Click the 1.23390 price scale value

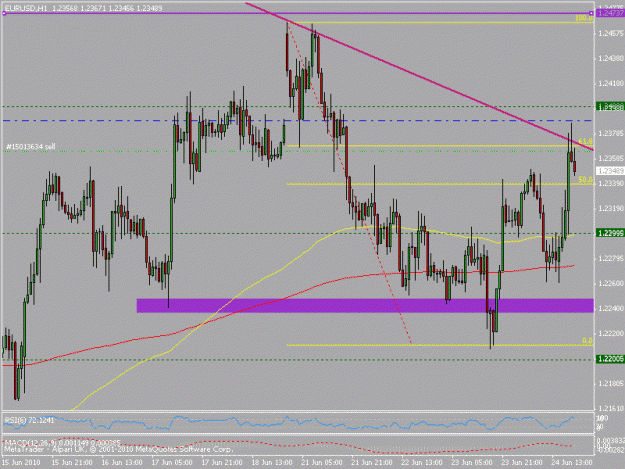tap(611, 183)
